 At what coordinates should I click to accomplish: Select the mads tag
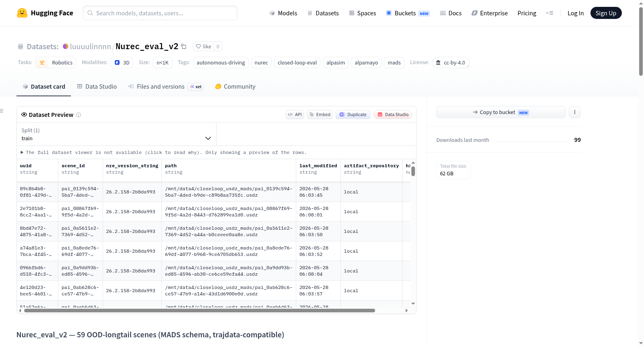[x=394, y=62]
